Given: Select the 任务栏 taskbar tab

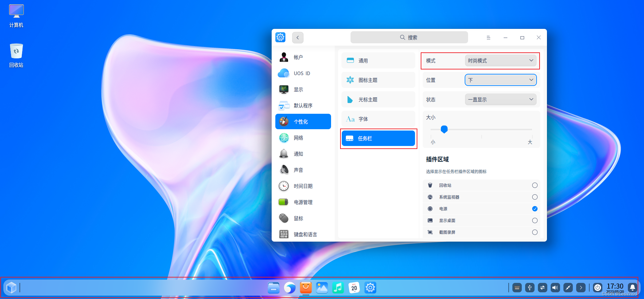Looking at the screenshot, I should coord(378,138).
